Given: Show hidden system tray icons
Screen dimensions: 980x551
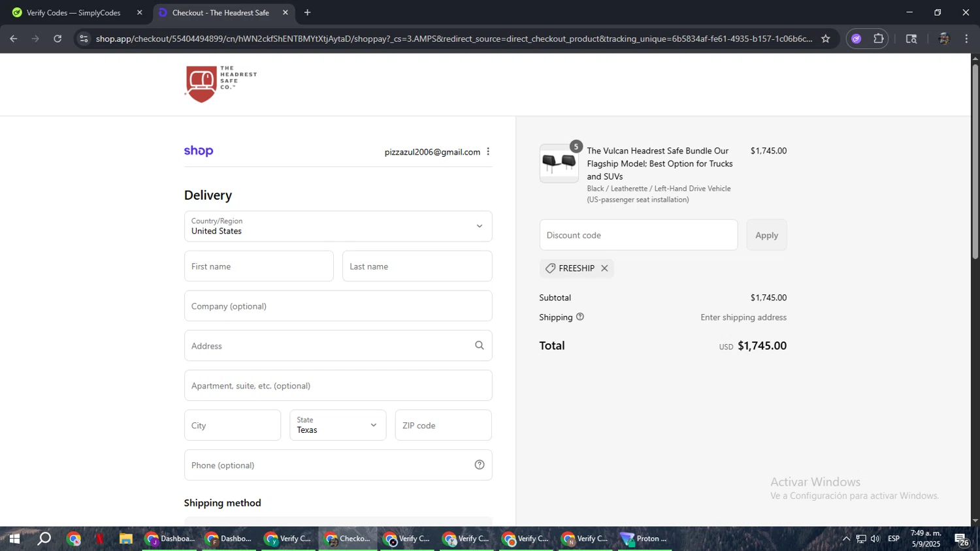Looking at the screenshot, I should pyautogui.click(x=846, y=539).
